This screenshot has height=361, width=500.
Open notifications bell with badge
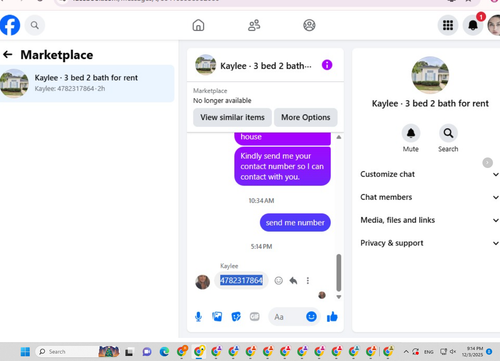pyautogui.click(x=473, y=25)
